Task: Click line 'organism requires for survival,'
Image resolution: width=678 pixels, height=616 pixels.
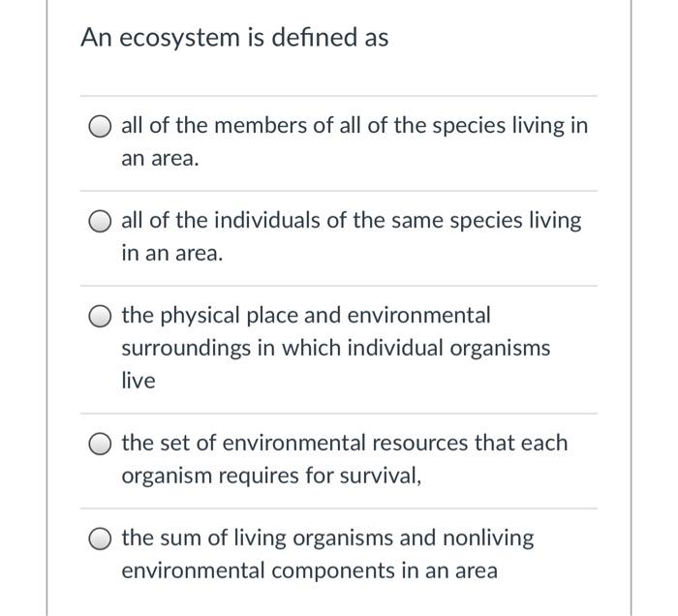Action: [271, 476]
